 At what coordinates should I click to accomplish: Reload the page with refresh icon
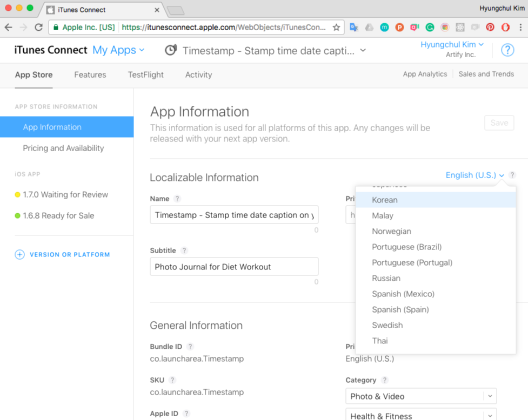pyautogui.click(x=39, y=27)
